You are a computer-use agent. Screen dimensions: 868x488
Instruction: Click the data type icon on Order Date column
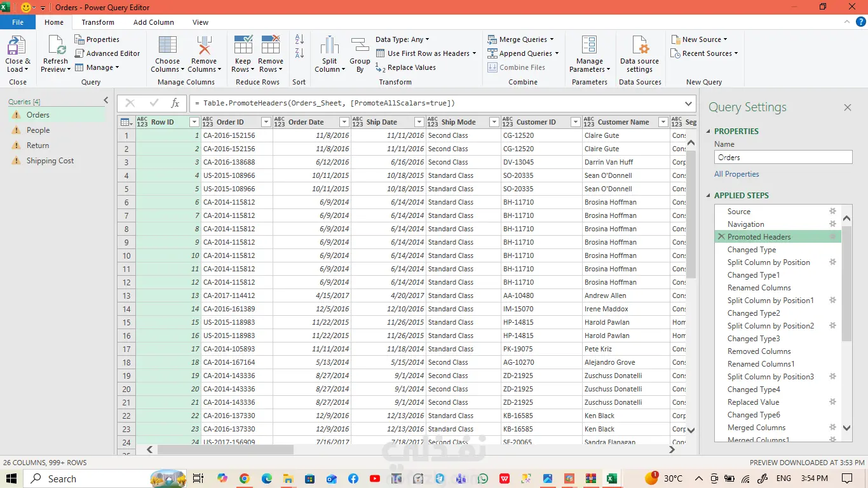[280, 122]
